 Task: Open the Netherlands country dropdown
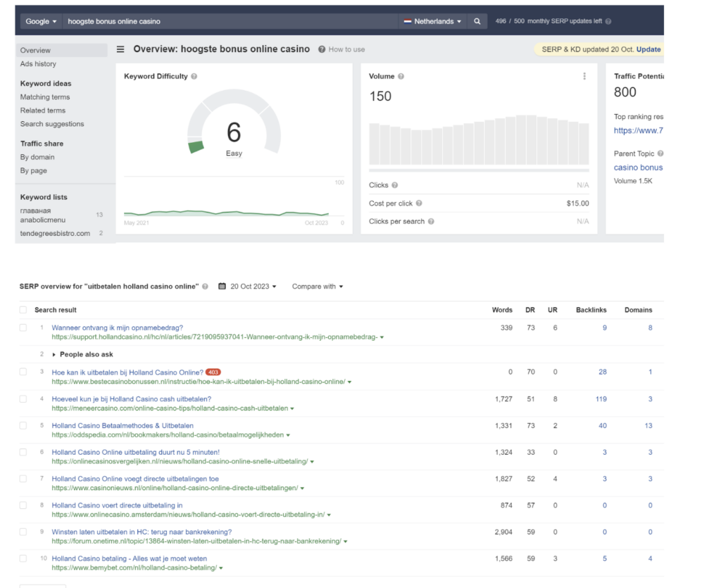click(x=432, y=21)
